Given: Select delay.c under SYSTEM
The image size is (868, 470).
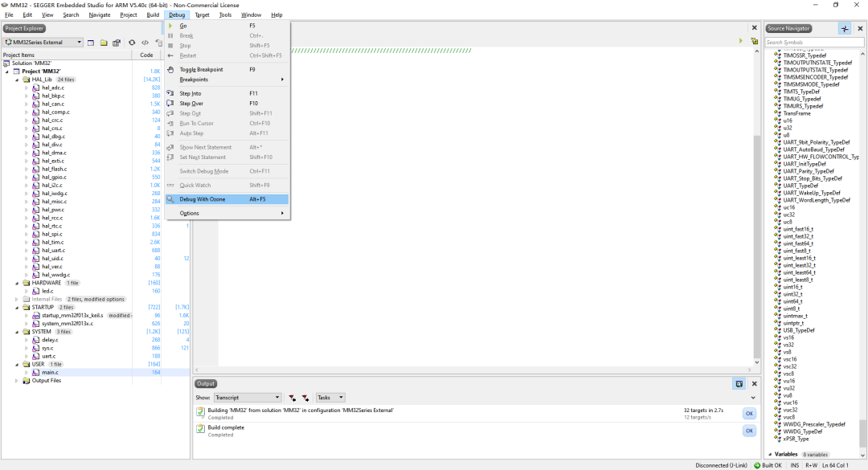Looking at the screenshot, I should pyautogui.click(x=50, y=340).
